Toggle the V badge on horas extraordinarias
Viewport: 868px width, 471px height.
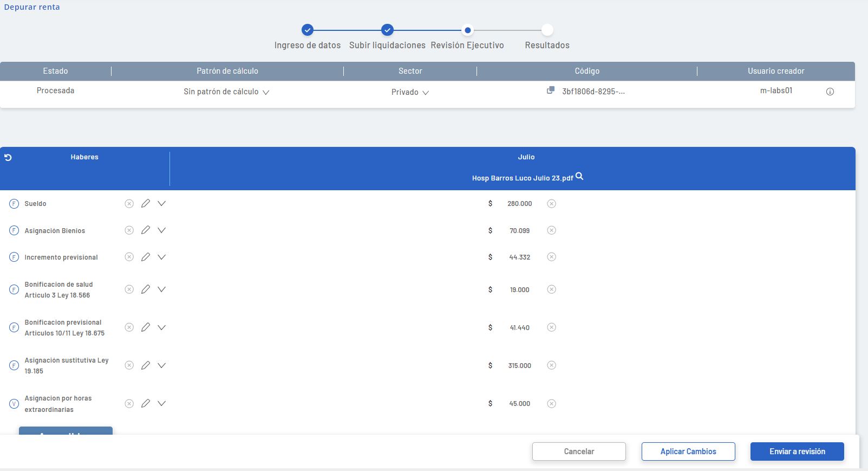coord(14,404)
